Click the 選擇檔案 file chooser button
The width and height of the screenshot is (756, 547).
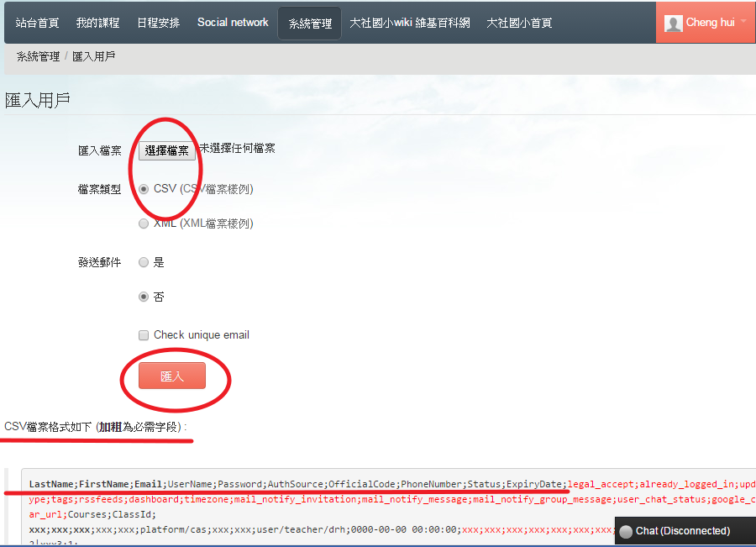pos(167,150)
